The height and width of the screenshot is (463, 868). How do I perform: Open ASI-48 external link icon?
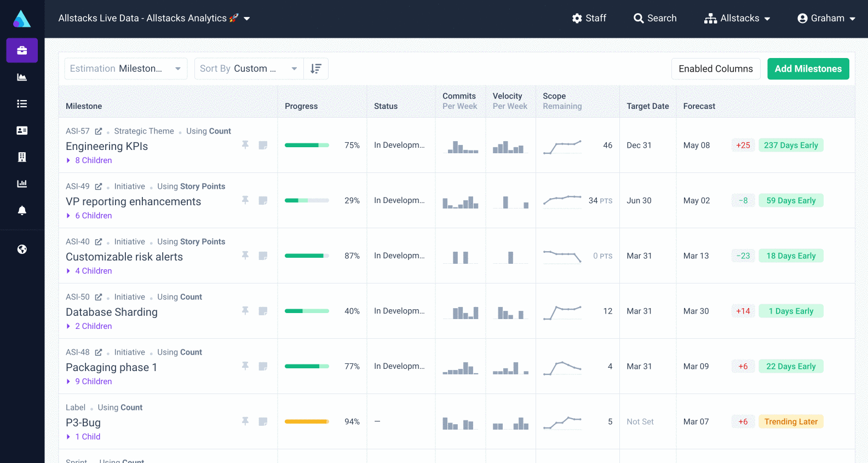[x=99, y=352]
